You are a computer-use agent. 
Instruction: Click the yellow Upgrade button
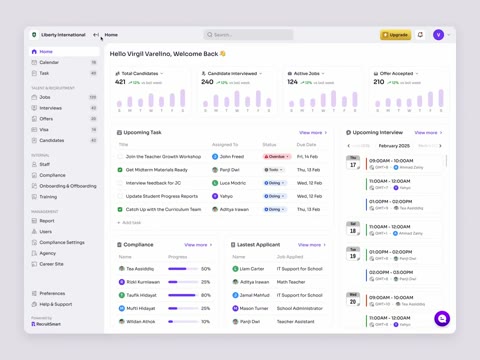[396, 35]
